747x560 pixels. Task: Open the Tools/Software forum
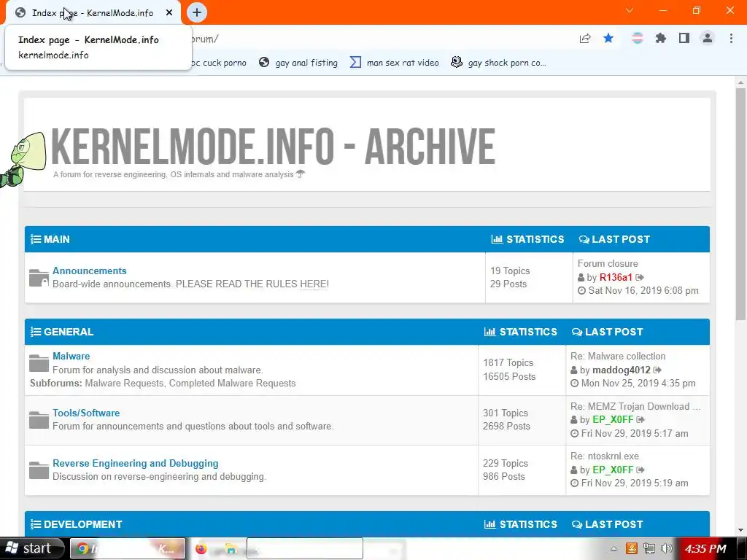[x=86, y=413]
